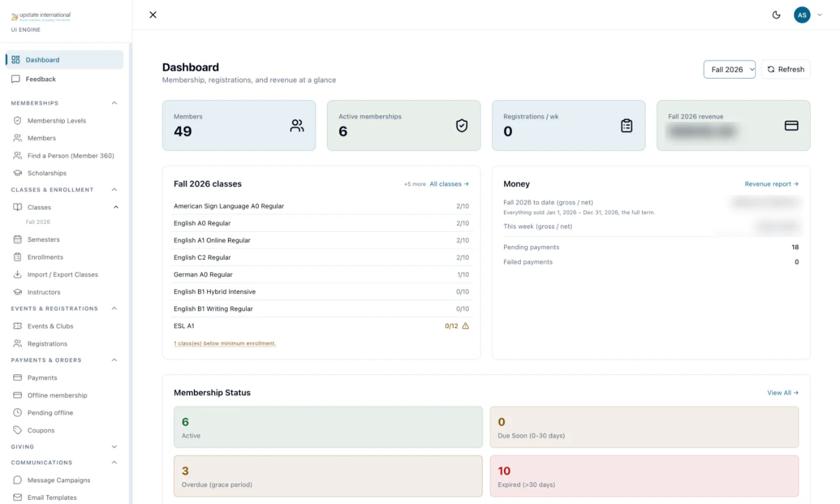The width and height of the screenshot is (840, 504).
Task: Click the Failed payments row
Action: tap(651, 262)
